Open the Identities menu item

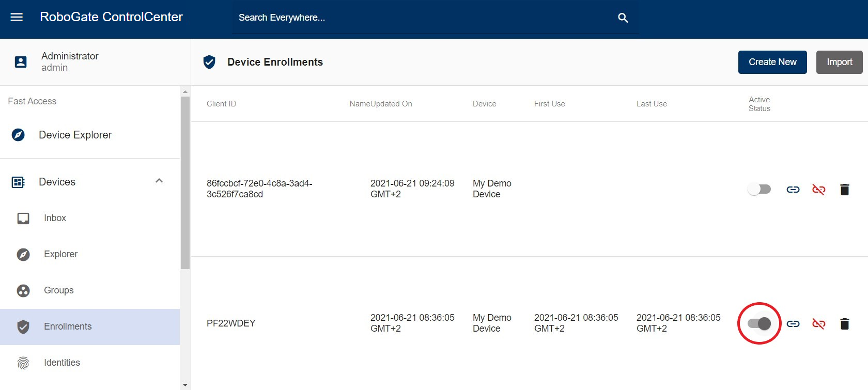point(90,363)
